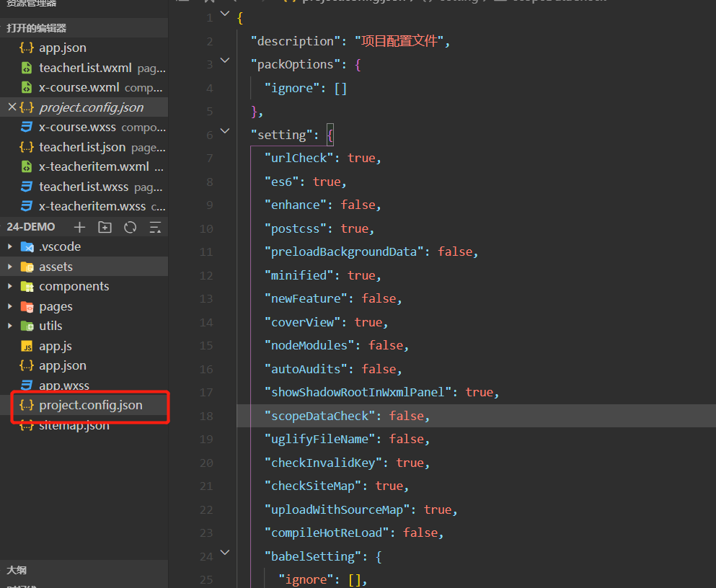716x588 pixels.
Task: Click the "ignore" key under packOptions
Action: click(292, 89)
